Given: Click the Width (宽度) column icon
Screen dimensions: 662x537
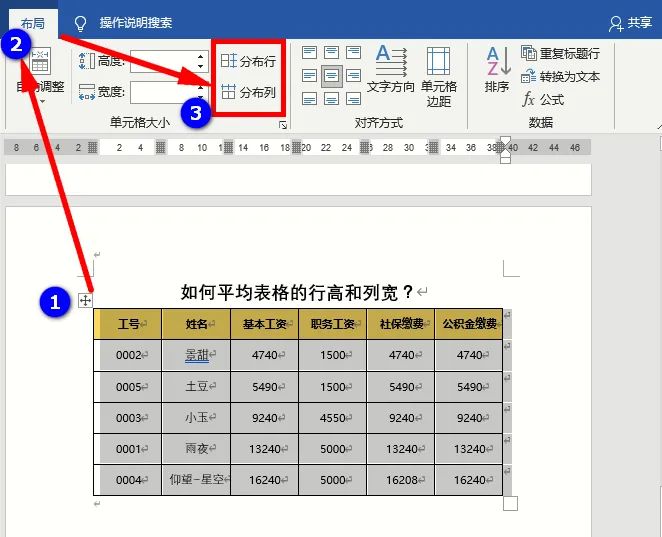Looking at the screenshot, I should [x=87, y=92].
